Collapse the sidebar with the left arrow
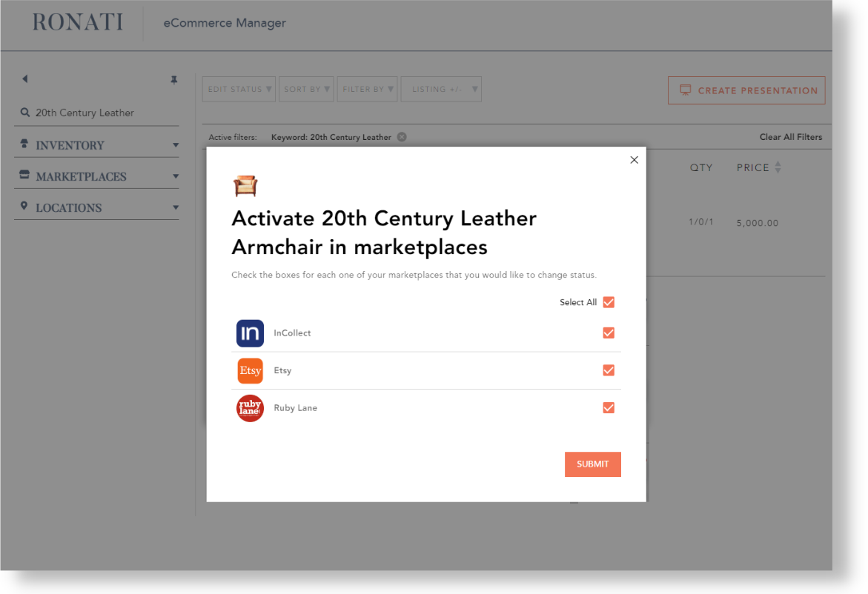868x594 pixels. pyautogui.click(x=25, y=79)
